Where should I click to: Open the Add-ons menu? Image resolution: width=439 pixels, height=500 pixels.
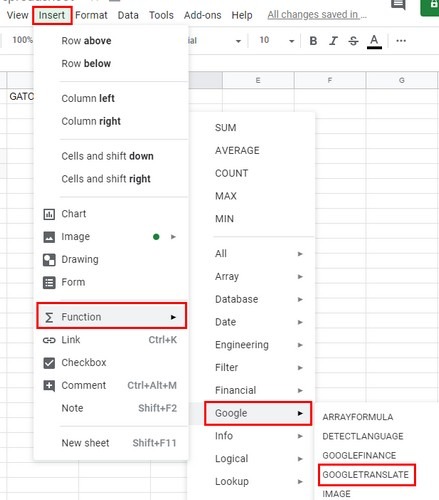202,15
